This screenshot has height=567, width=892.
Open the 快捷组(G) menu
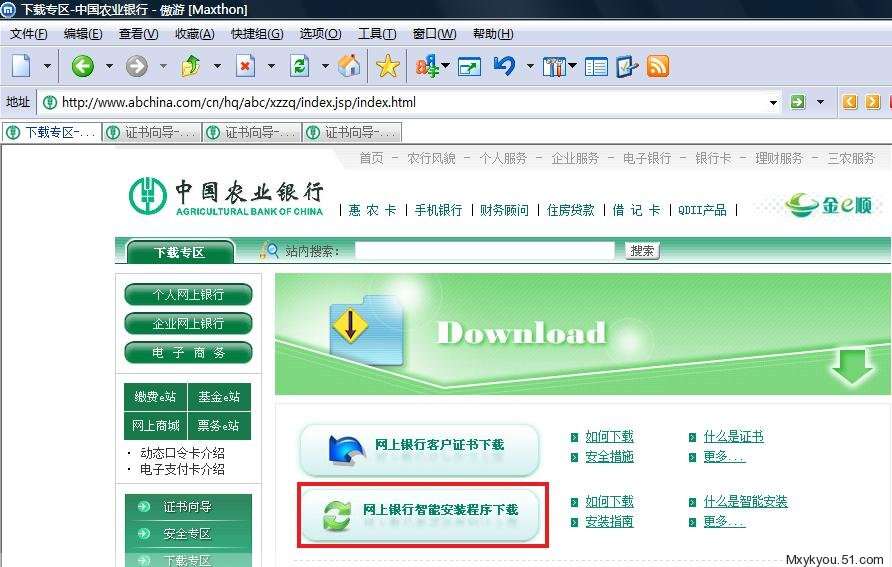pyautogui.click(x=257, y=34)
